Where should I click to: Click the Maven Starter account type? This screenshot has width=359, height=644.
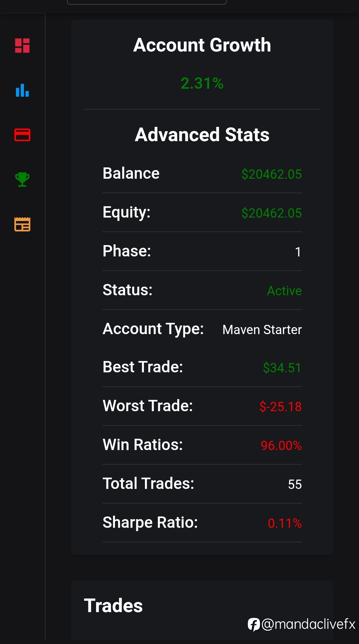(x=262, y=329)
